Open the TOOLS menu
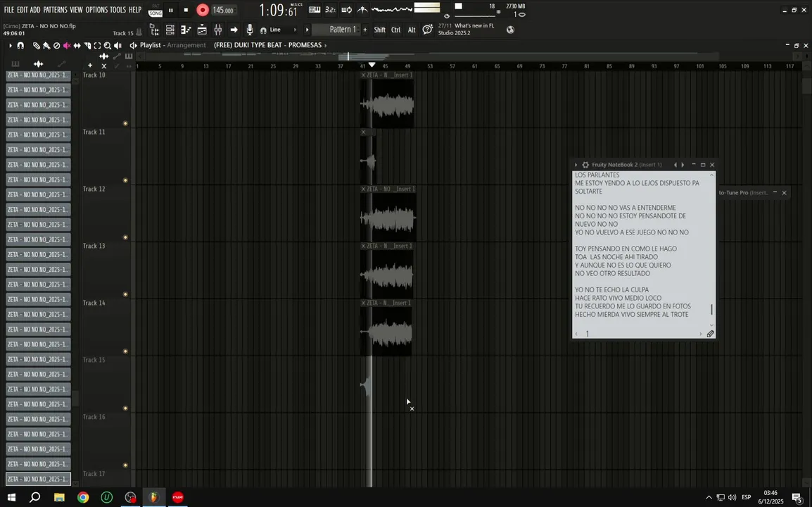This screenshot has height=507, width=812. (x=118, y=10)
